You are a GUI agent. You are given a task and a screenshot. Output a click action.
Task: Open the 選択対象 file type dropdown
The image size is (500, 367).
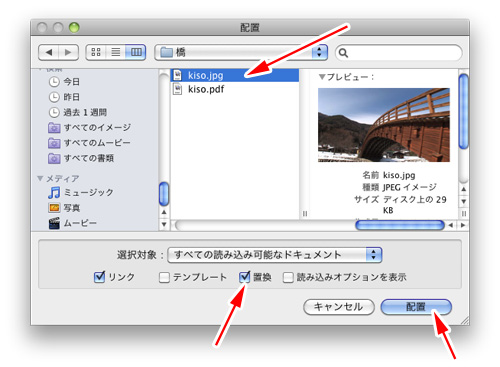pos(274,255)
